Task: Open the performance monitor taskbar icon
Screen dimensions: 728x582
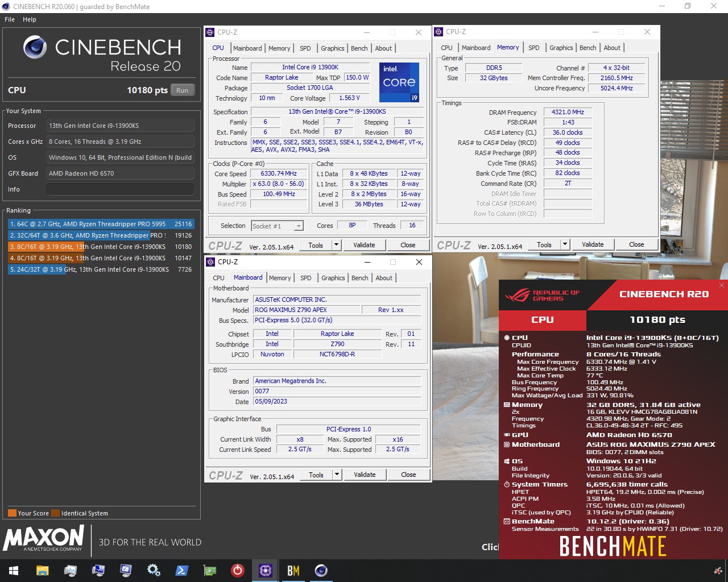Action: (x=71, y=571)
